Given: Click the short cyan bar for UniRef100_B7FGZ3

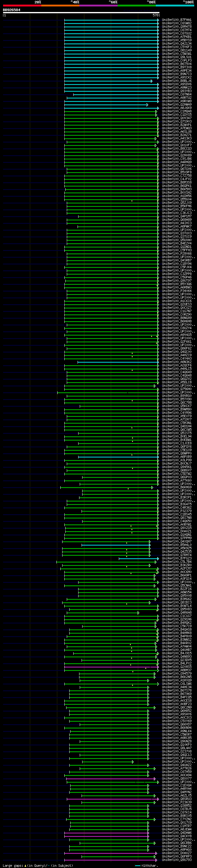Looking at the screenshot, I should click(139, 559).
